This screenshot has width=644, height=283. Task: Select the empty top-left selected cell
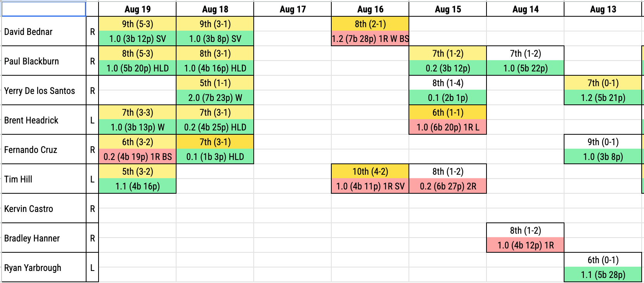point(44,9)
